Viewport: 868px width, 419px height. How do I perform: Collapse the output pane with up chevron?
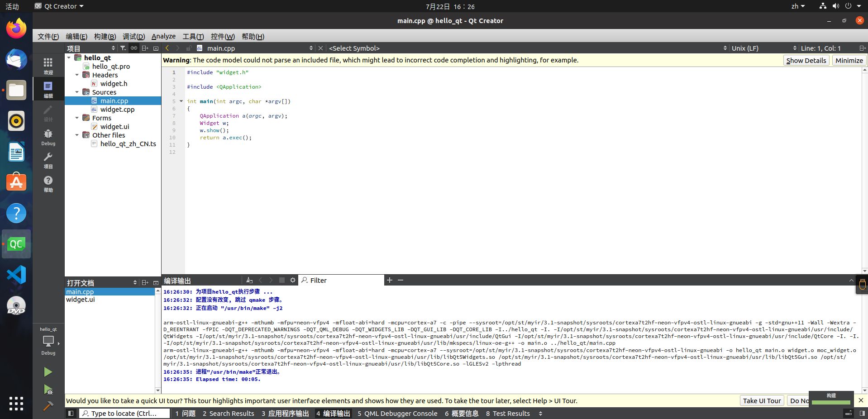pyautogui.click(x=851, y=280)
